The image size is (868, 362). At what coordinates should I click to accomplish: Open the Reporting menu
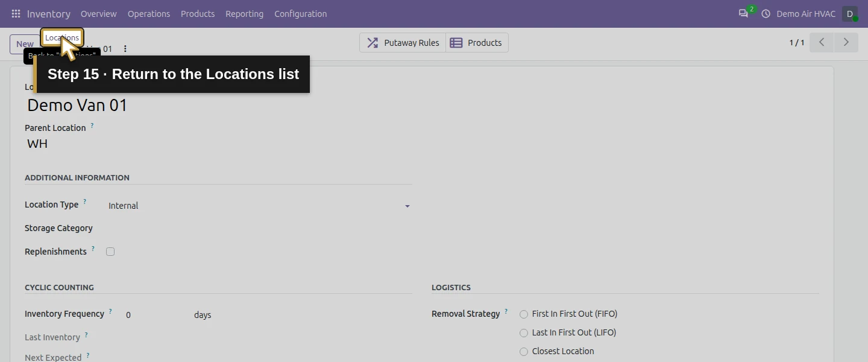coord(244,13)
